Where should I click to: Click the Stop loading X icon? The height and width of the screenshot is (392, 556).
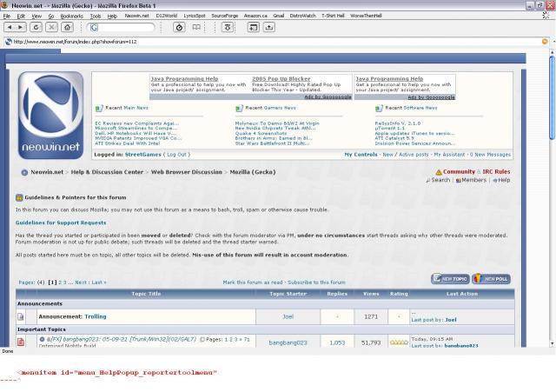point(51,27)
